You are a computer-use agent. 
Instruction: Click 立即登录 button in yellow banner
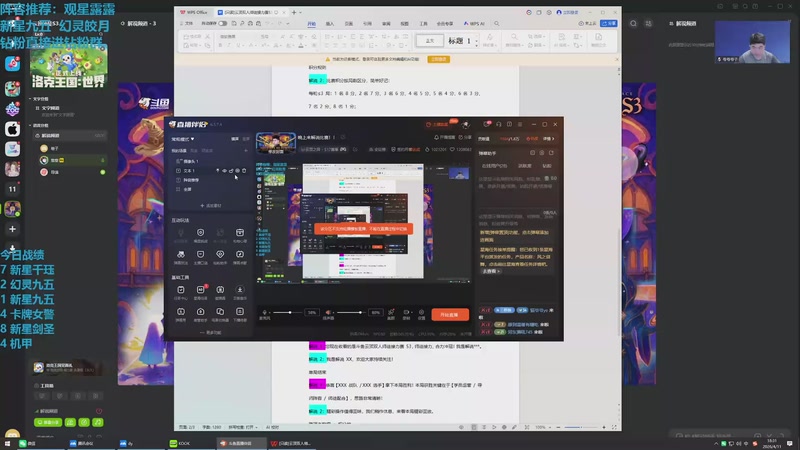click(x=439, y=59)
